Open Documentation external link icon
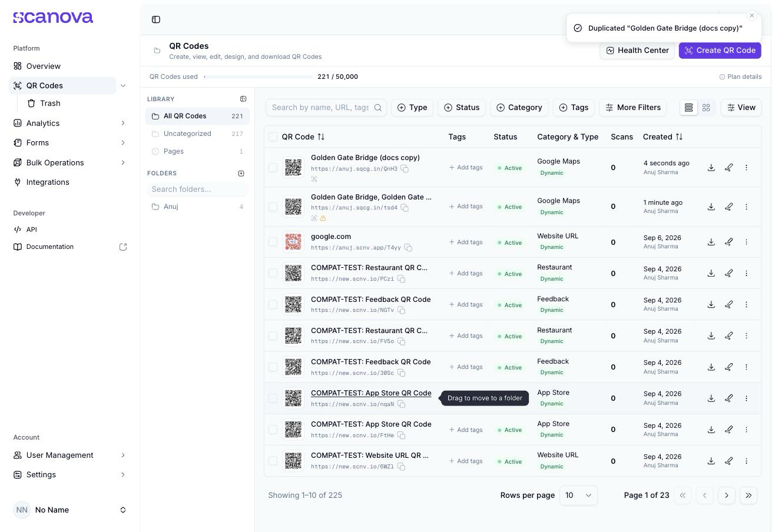Screen dimensions: 775x532 click(123, 247)
